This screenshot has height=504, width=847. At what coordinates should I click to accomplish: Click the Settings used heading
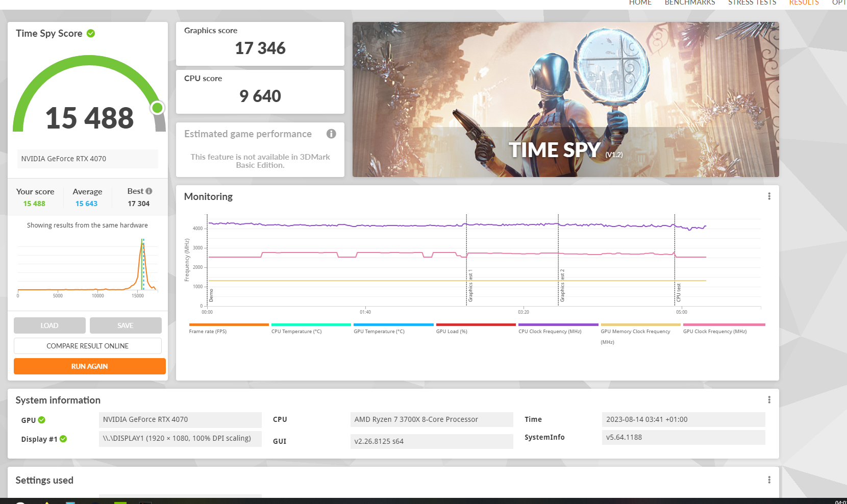(x=44, y=481)
